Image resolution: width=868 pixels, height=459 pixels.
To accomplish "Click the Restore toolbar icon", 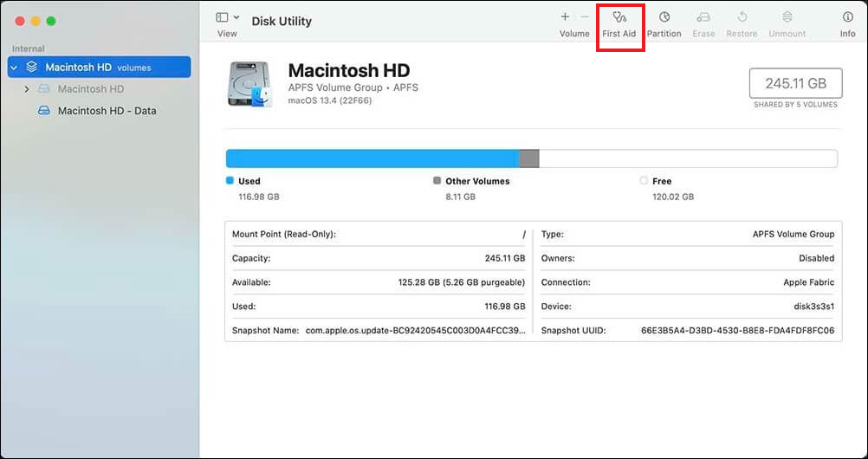I will pyautogui.click(x=742, y=23).
